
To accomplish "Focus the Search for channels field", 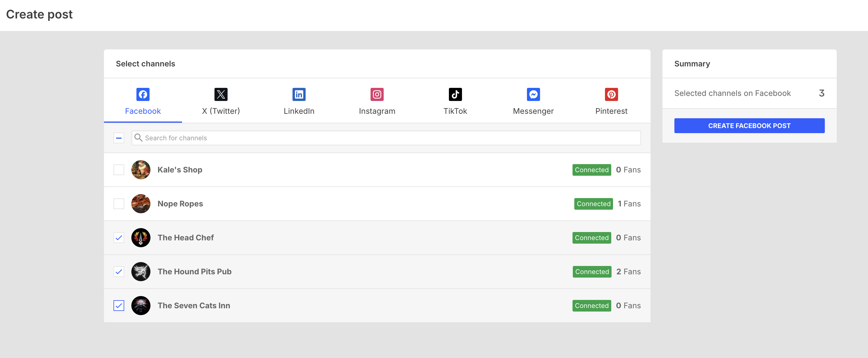I will point(386,138).
